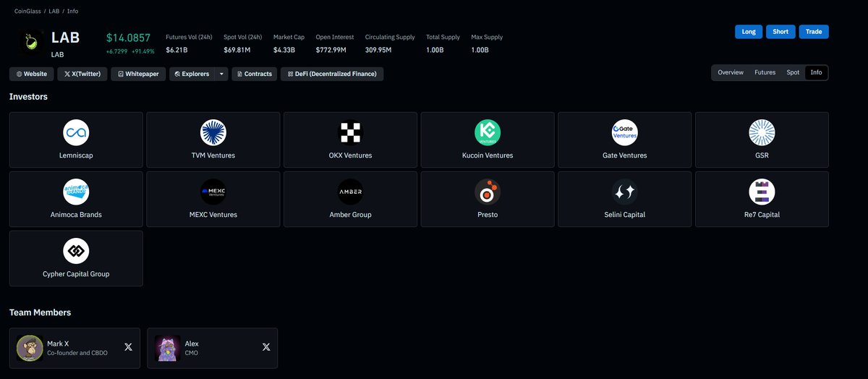The image size is (868, 379).
Task: Open the Explorers button
Action: pyautogui.click(x=192, y=74)
